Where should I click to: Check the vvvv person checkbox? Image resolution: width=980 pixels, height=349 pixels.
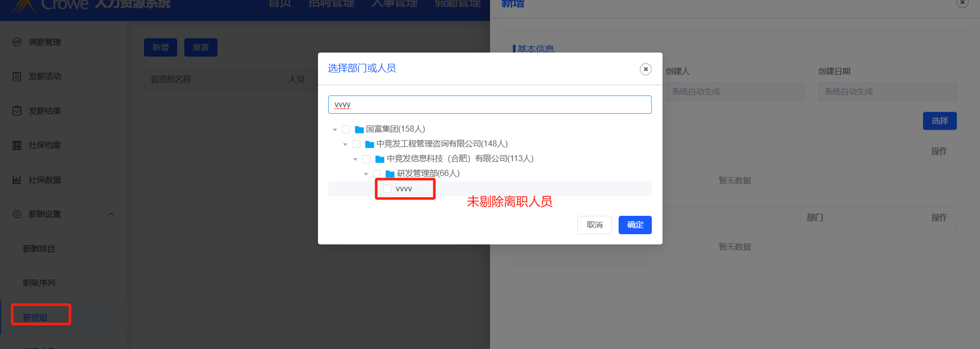click(x=387, y=189)
